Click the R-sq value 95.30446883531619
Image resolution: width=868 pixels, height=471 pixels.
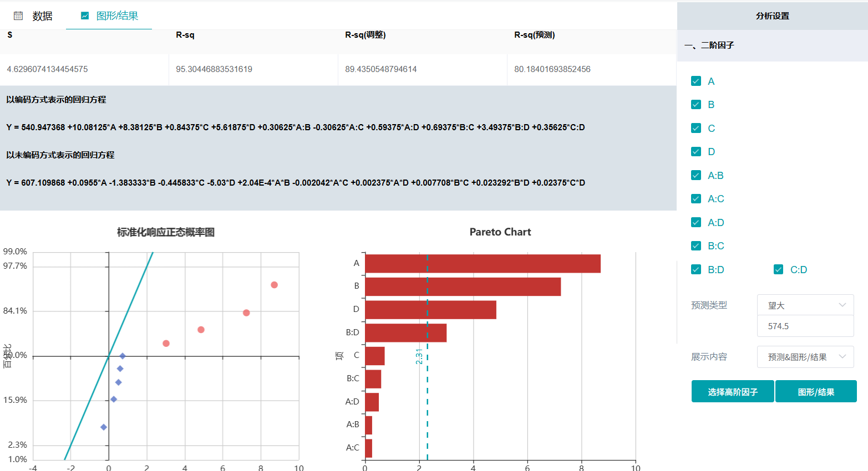point(214,69)
